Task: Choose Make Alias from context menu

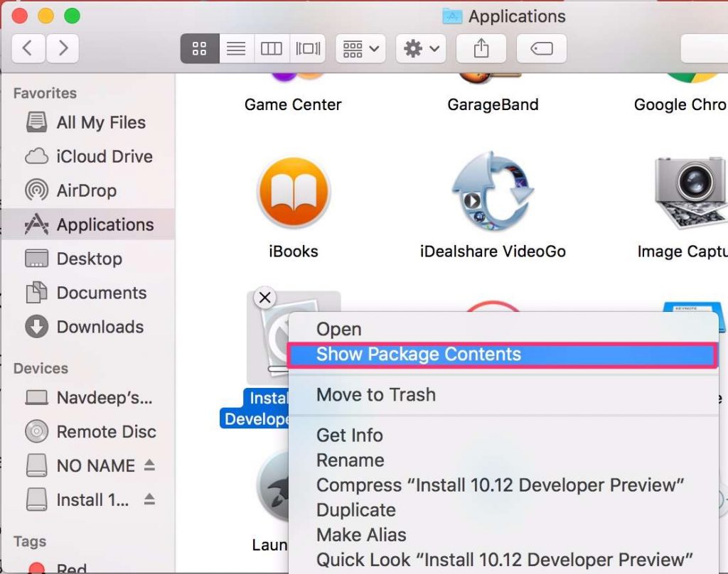Action: [503, 535]
